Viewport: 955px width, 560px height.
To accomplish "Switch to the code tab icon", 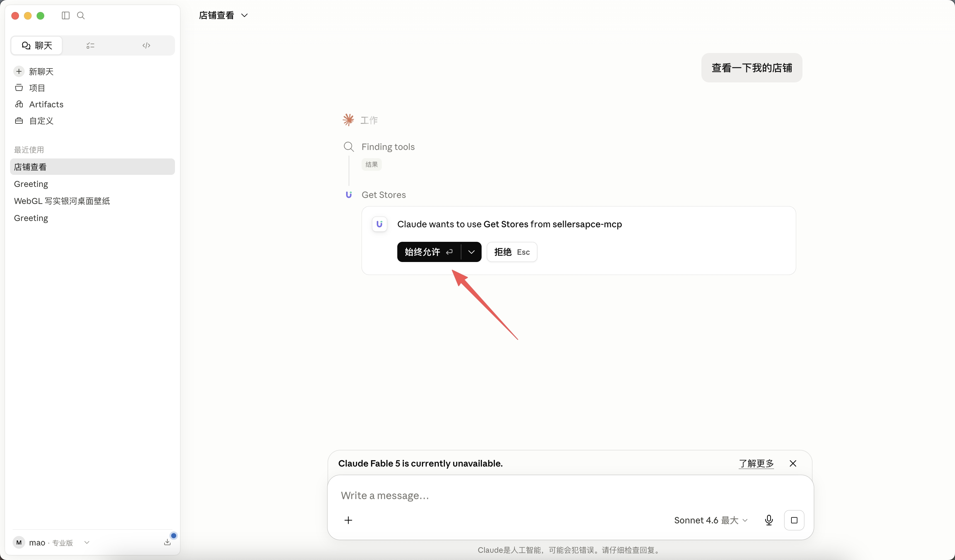I will coord(146,45).
